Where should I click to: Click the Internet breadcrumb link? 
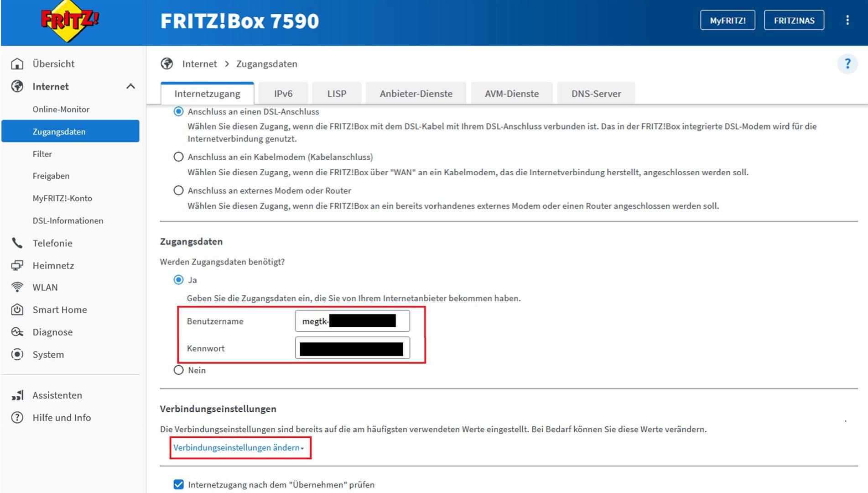pos(199,64)
